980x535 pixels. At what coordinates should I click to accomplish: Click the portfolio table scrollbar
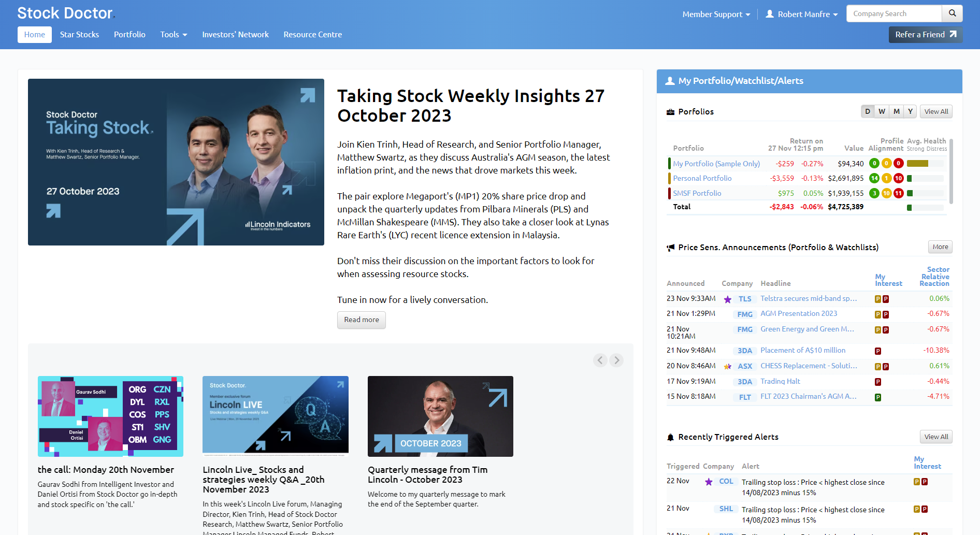(x=951, y=171)
